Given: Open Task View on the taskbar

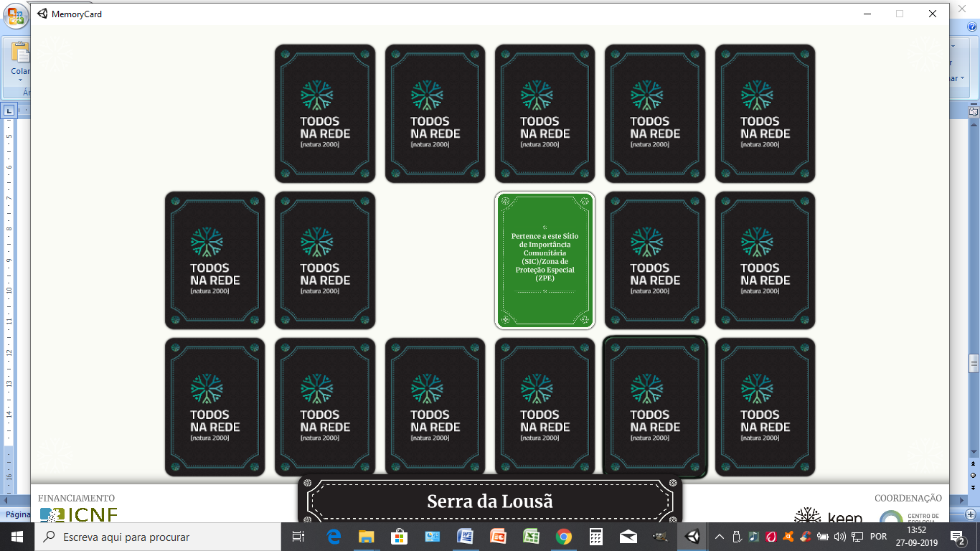Looking at the screenshot, I should tap(298, 537).
